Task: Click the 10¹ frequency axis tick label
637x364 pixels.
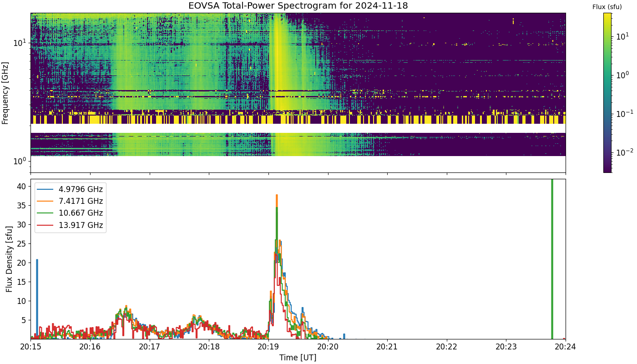Action: pos(20,43)
